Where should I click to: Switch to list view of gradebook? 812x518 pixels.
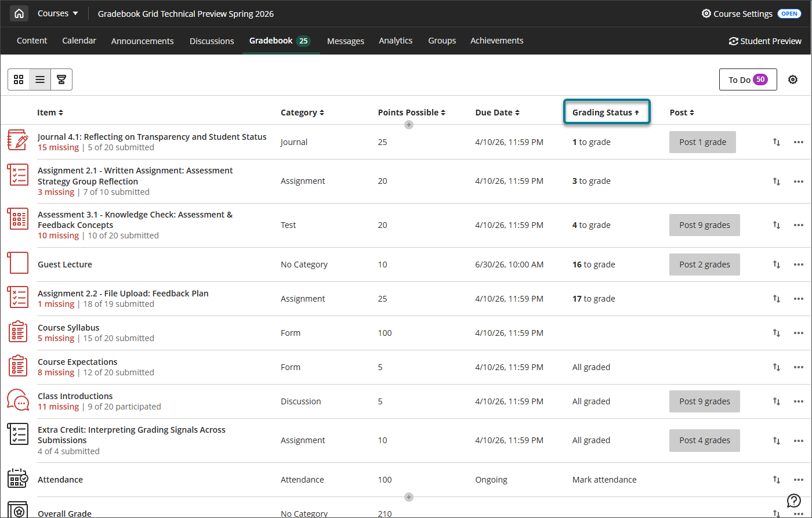pos(40,79)
